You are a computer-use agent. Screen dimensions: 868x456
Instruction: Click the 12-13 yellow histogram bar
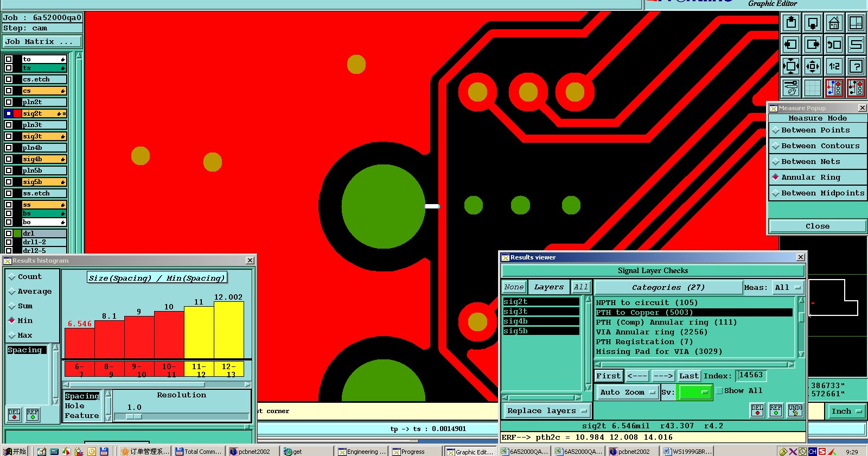click(x=229, y=330)
